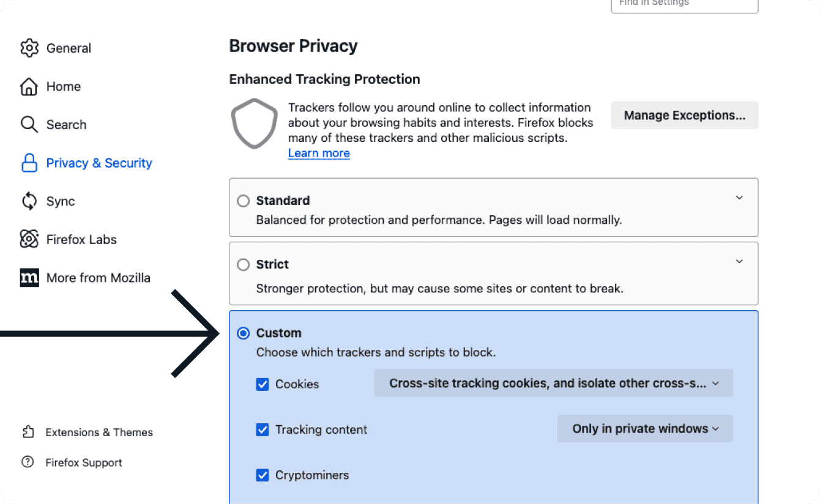Click the Manage Exceptions button
Screen dimensions: 820x504
[684, 116]
